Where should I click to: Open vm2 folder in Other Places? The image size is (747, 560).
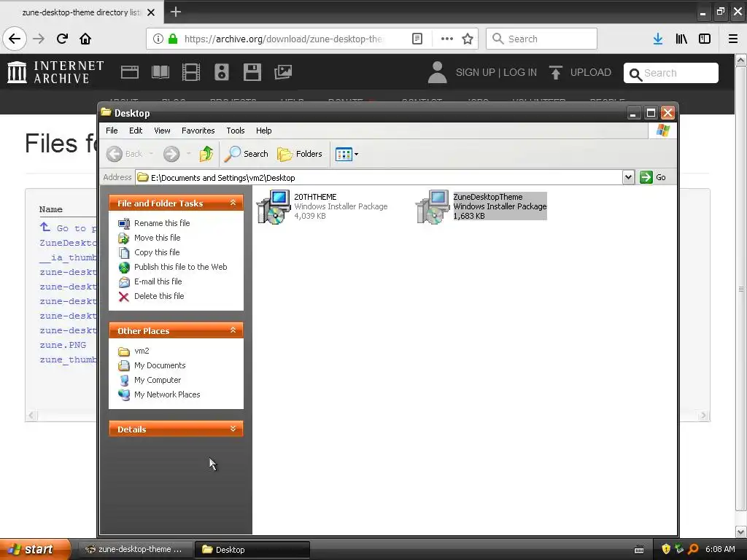click(142, 351)
